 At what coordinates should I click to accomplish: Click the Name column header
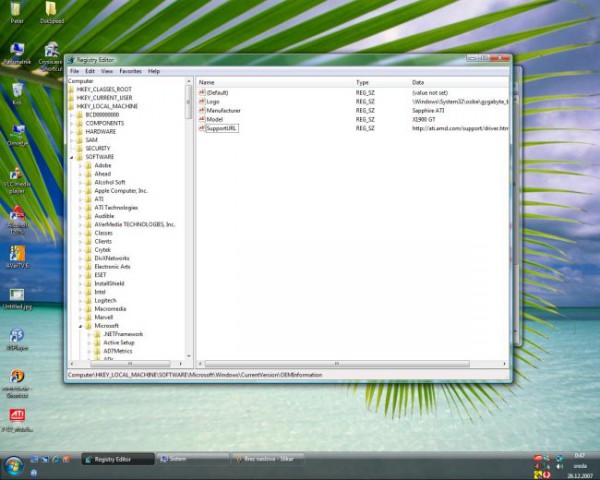coord(275,82)
